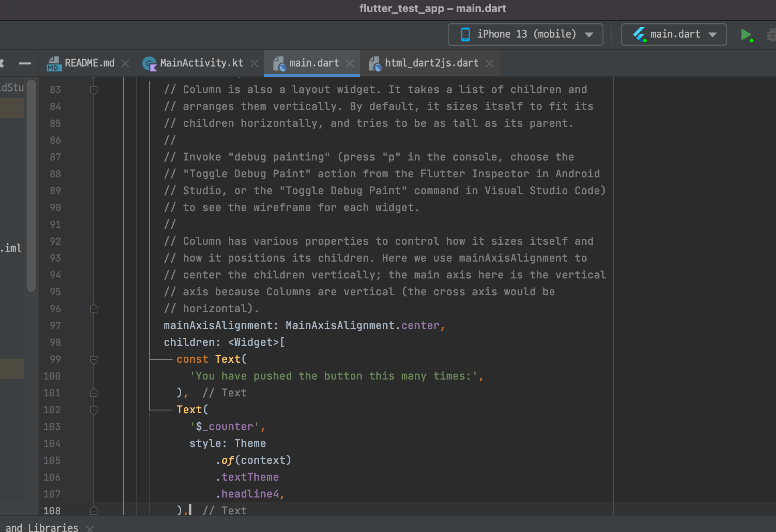Toggle the fold marker at line 102
Image resolution: width=776 pixels, height=532 pixels.
tap(94, 410)
